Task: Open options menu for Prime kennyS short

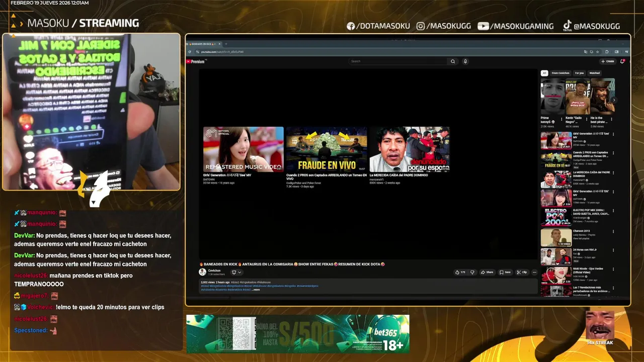Action: click(x=561, y=119)
